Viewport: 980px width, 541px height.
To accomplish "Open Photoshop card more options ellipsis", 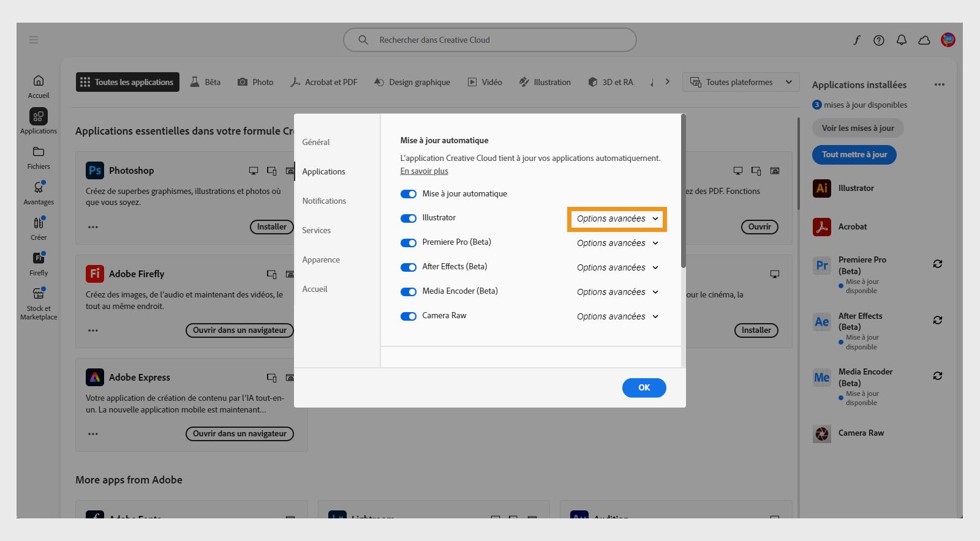I will (93, 227).
